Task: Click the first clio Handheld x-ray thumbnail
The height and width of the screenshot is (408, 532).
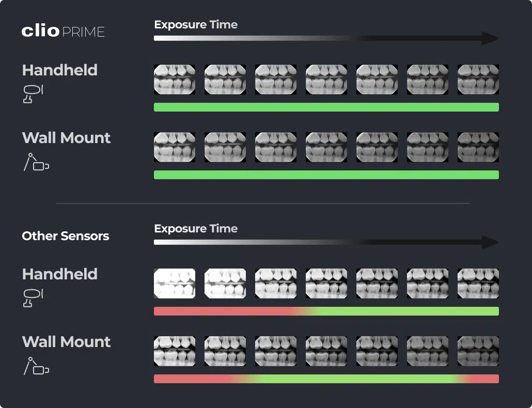Action: tap(175, 80)
